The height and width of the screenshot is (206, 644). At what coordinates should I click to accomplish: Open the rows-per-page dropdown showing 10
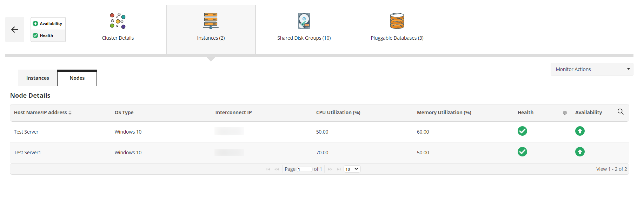click(352, 169)
